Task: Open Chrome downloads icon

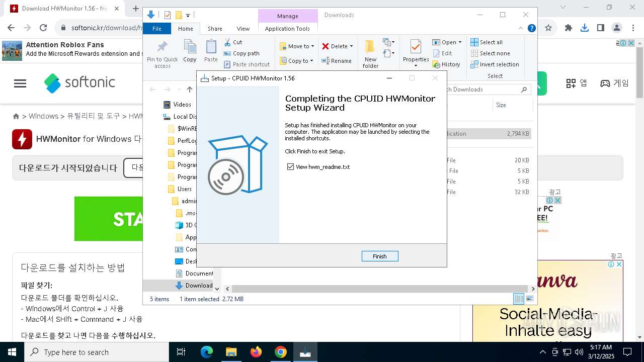Action: (585, 28)
